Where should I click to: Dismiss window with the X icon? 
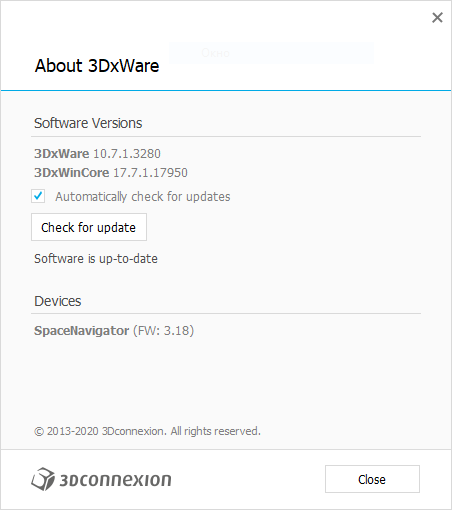tap(437, 17)
